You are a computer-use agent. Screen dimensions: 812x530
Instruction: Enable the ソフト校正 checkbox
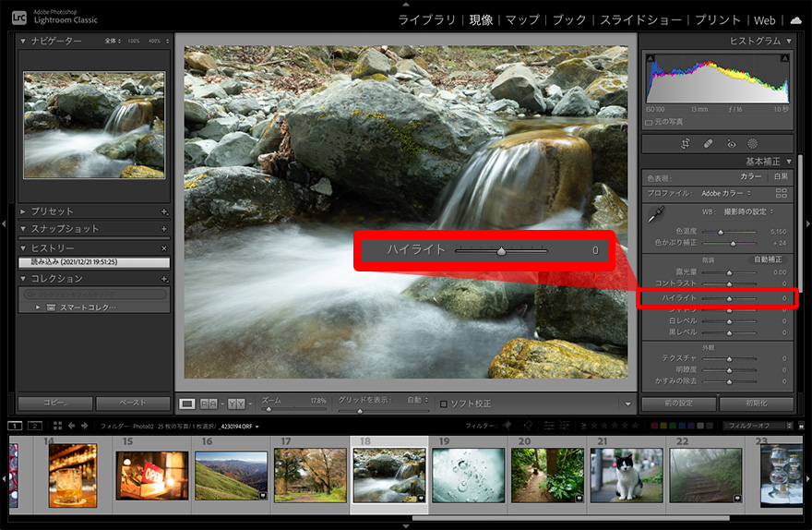click(444, 404)
